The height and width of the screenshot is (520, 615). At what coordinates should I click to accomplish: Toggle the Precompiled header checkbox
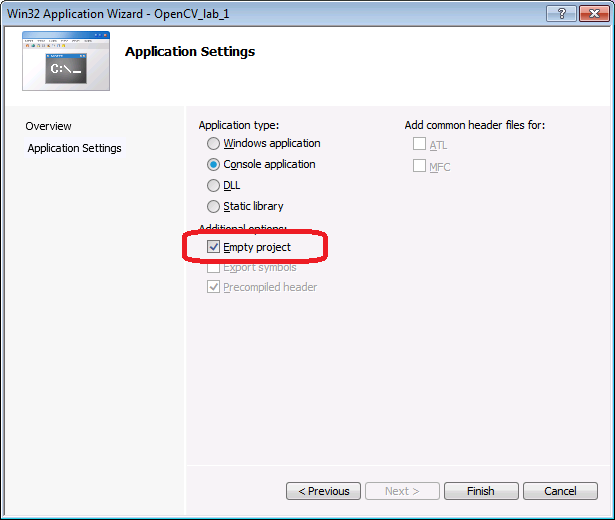tap(213, 287)
